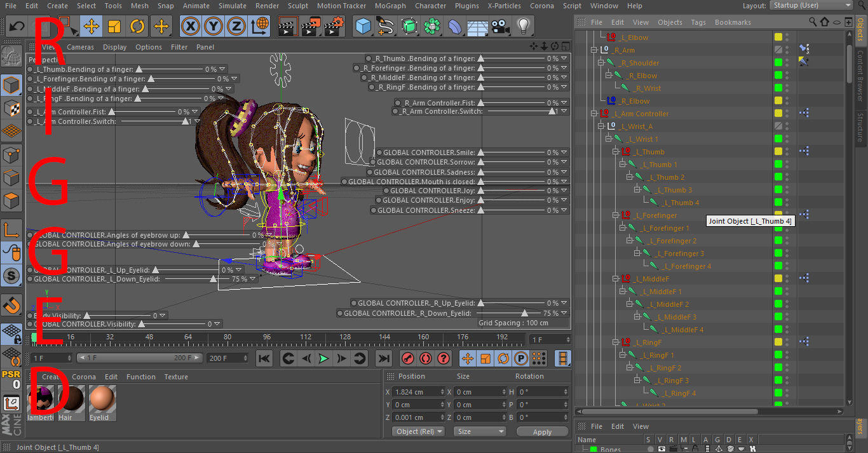The height and width of the screenshot is (453, 868).
Task: Click the Undo arrow icon
Action: 17,27
